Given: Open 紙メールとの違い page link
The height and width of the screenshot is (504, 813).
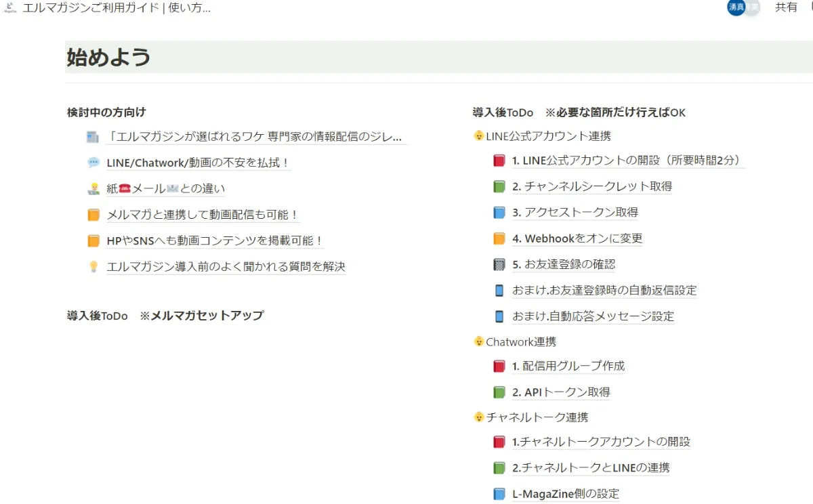Looking at the screenshot, I should pyautogui.click(x=166, y=189).
